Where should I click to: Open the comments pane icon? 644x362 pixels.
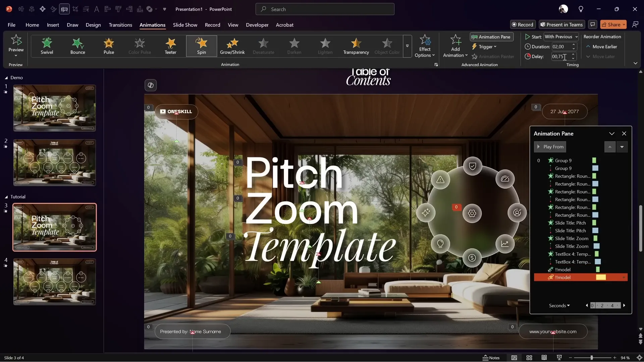tap(593, 24)
